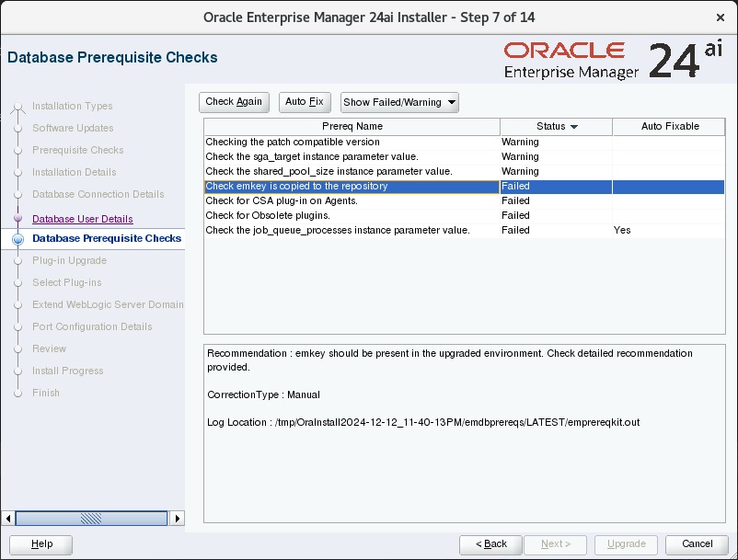
Task: Open the Database User Details step link
Action: tap(83, 219)
